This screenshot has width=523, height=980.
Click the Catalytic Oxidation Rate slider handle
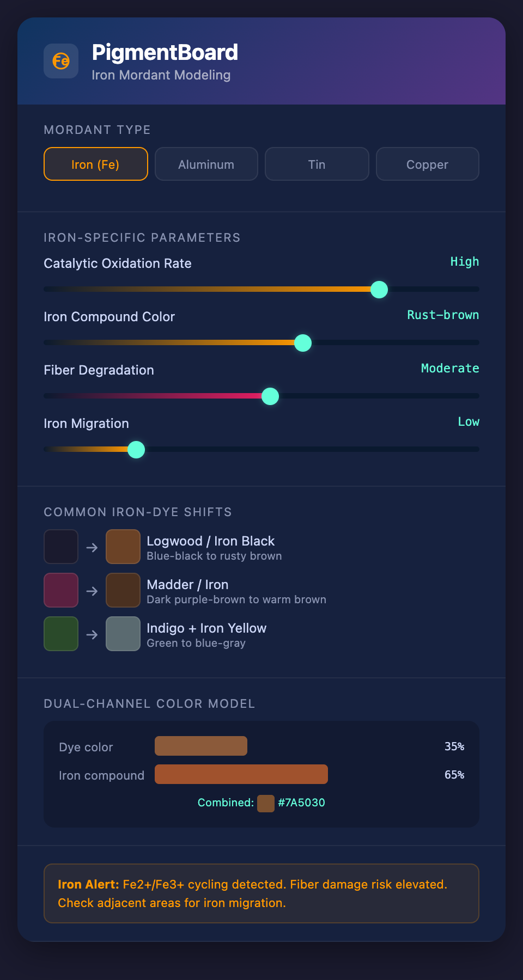point(379,290)
